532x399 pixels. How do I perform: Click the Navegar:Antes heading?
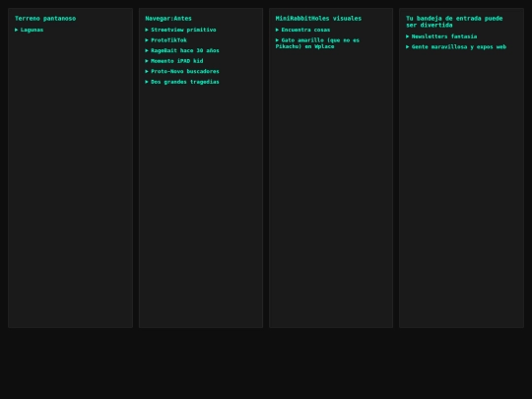[168, 19]
